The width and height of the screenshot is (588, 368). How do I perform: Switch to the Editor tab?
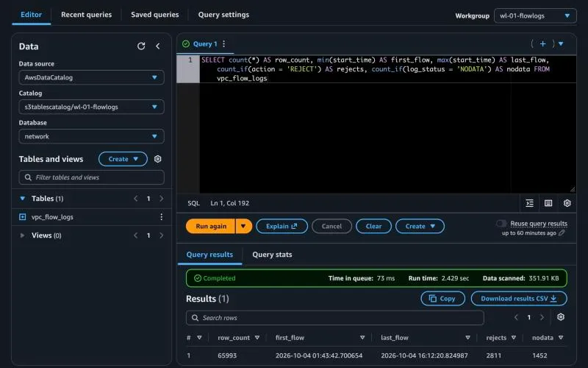click(x=31, y=15)
